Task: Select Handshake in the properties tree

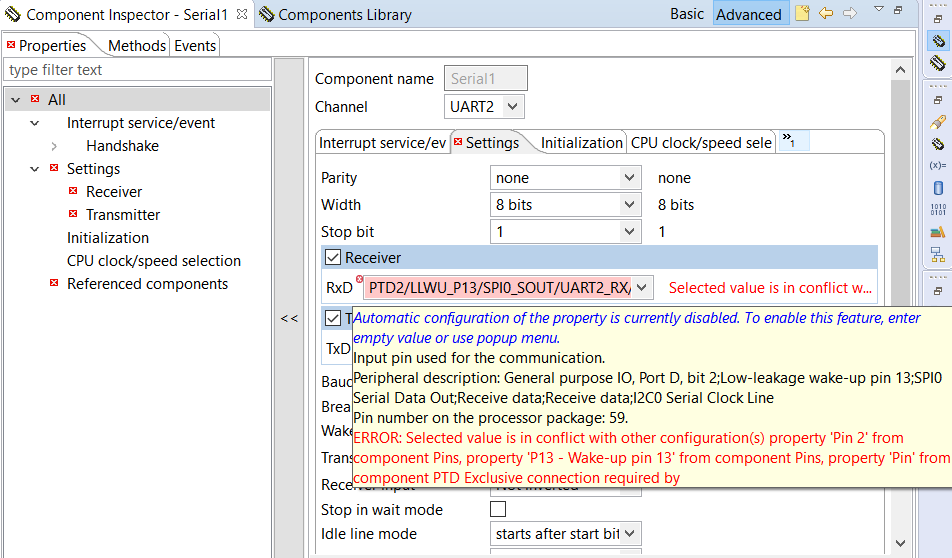Action: point(122,146)
